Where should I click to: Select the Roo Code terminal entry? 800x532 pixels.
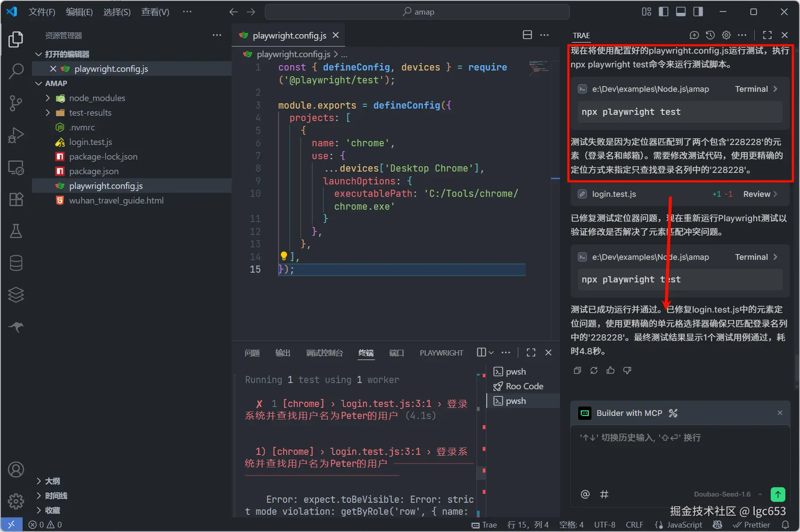(x=524, y=386)
